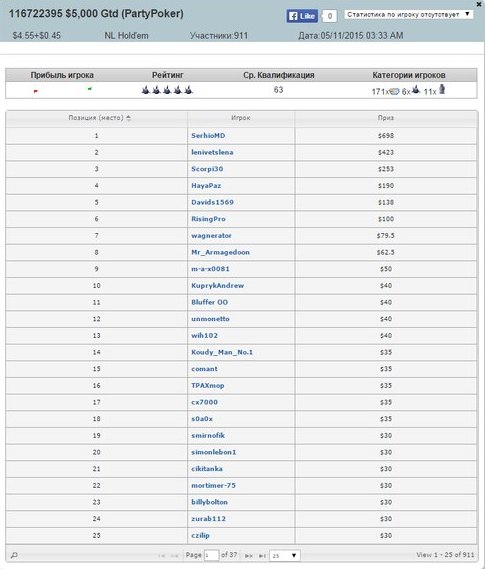Open player s0a0x profile
The image size is (485, 569).
pos(202,419)
